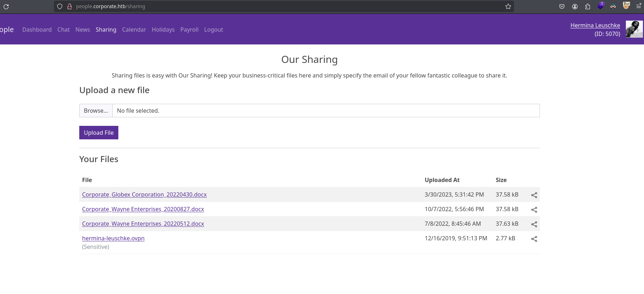This screenshot has width=644, height=294.
Task: Open the Holidays nav item
Action: [x=163, y=30]
